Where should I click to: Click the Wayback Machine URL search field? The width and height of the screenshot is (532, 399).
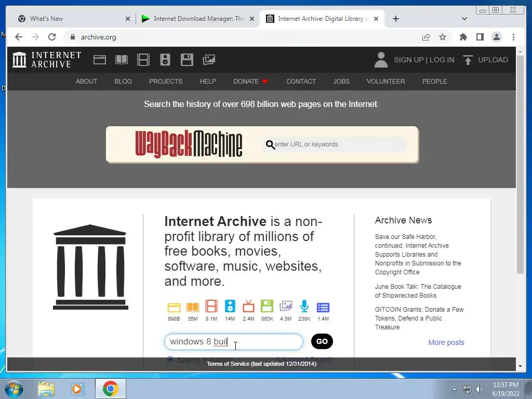click(334, 144)
